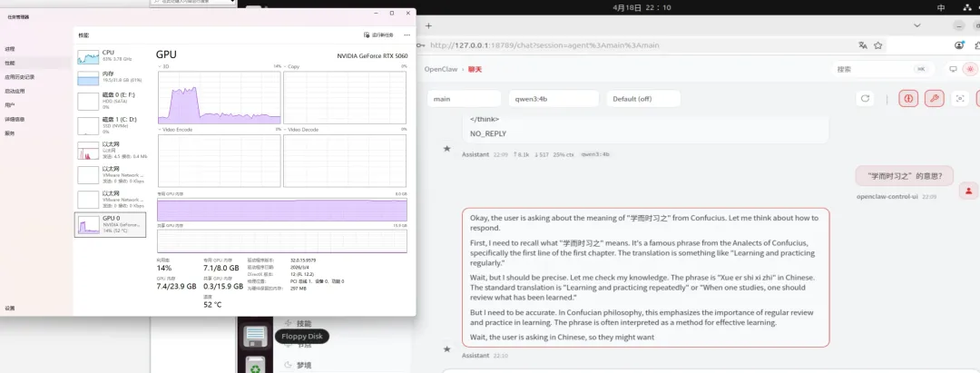Select 磁盘 0 (E: F:) performance item

(111, 100)
